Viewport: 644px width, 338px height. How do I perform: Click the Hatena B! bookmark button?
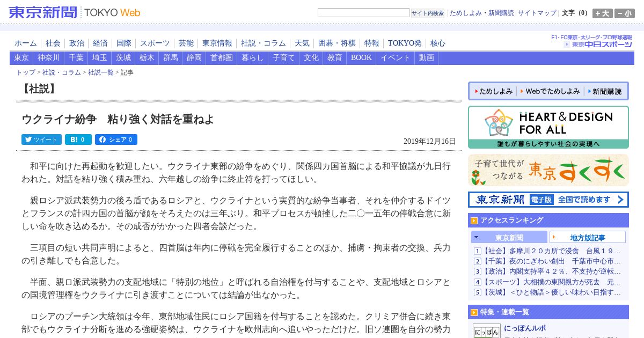tap(78, 139)
